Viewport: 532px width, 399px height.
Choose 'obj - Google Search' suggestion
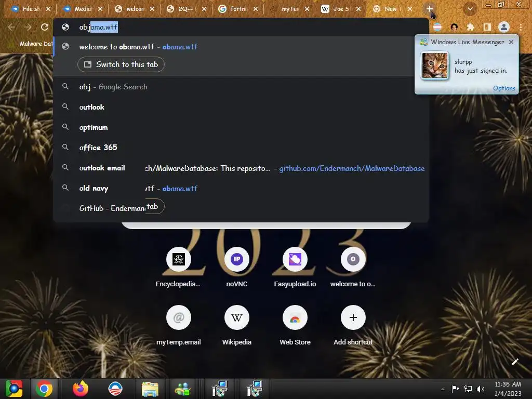pyautogui.click(x=241, y=87)
